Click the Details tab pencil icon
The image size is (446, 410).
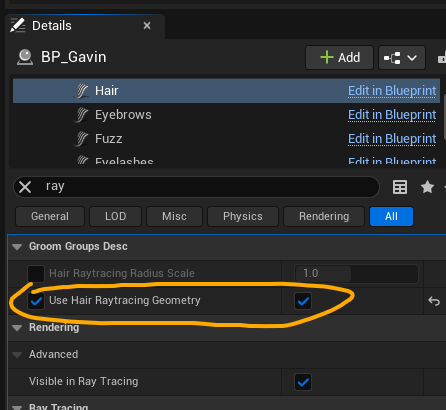(x=18, y=25)
